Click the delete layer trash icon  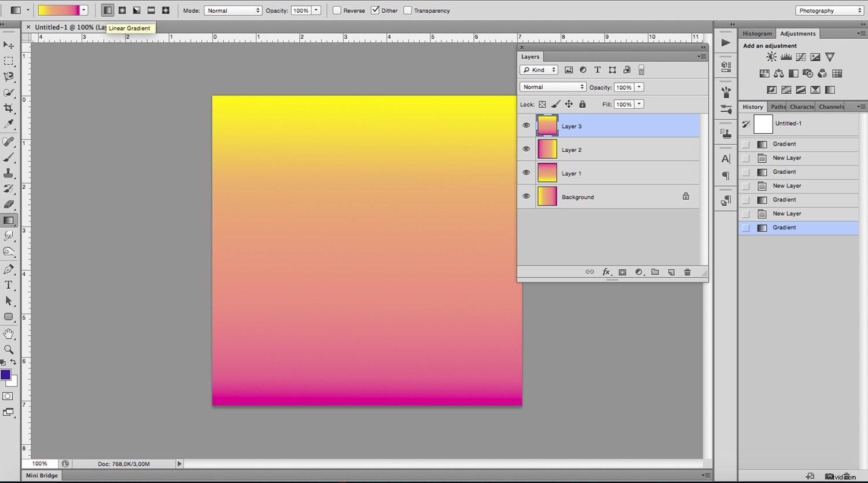point(687,272)
